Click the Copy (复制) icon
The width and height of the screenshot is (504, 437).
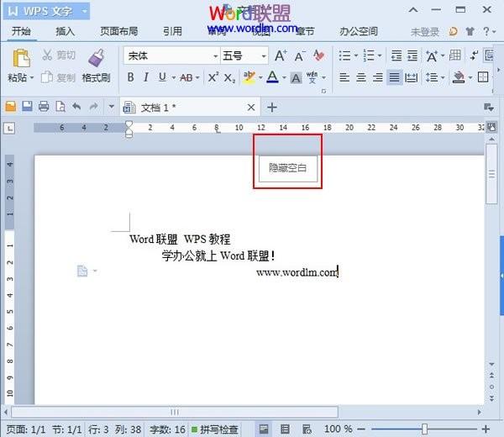[x=47, y=77]
